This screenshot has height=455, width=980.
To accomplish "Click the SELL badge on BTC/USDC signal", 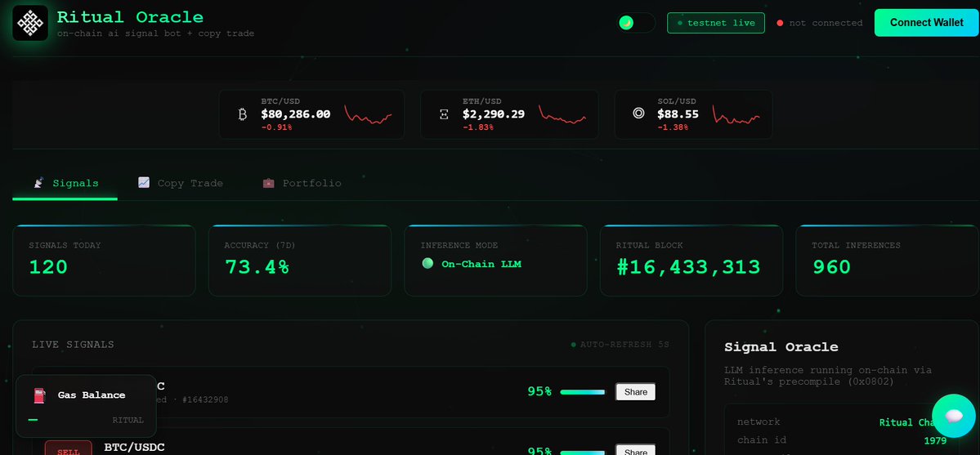I will pos(68,448).
